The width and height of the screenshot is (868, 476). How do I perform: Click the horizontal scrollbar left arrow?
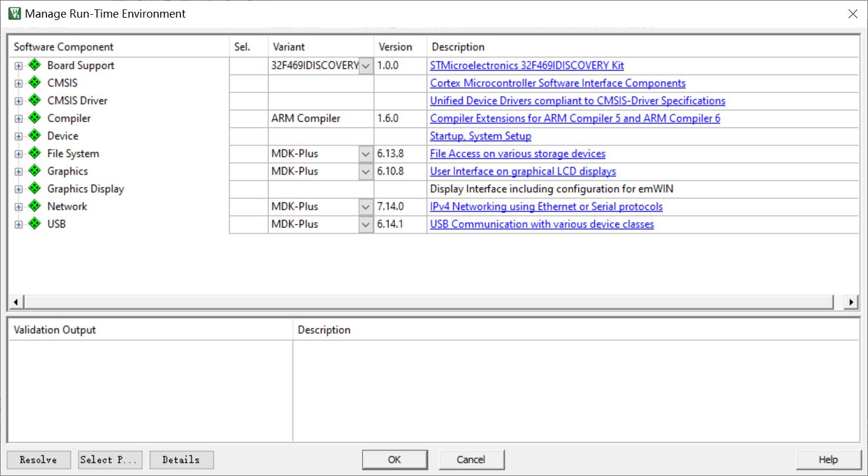click(x=15, y=302)
